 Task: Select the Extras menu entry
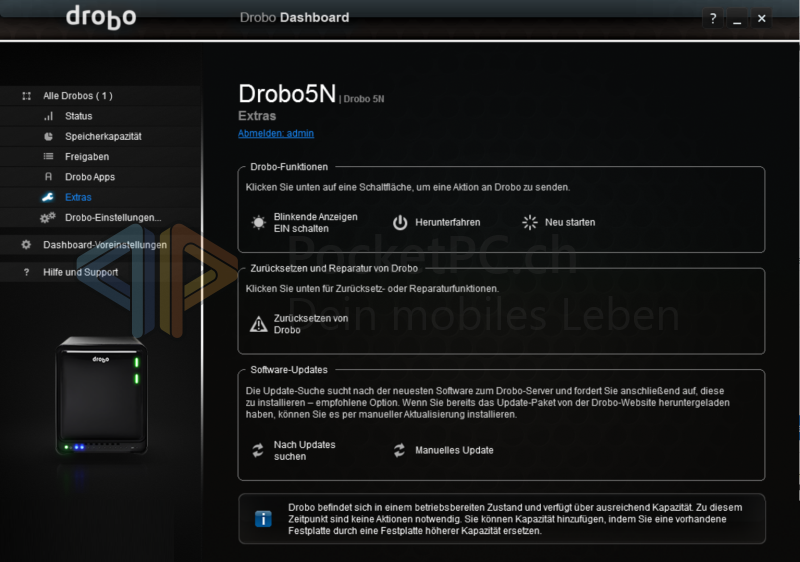101,197
